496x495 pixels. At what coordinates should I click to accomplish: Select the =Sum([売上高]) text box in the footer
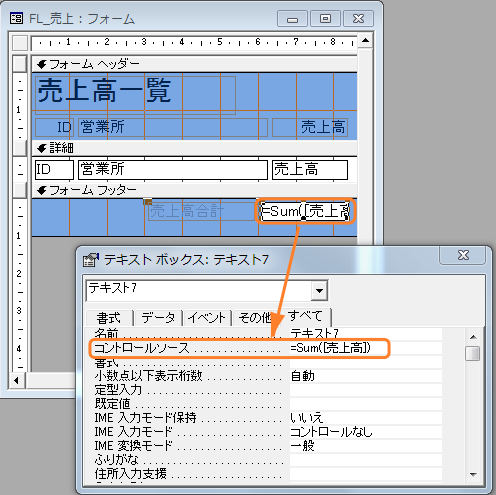click(305, 211)
